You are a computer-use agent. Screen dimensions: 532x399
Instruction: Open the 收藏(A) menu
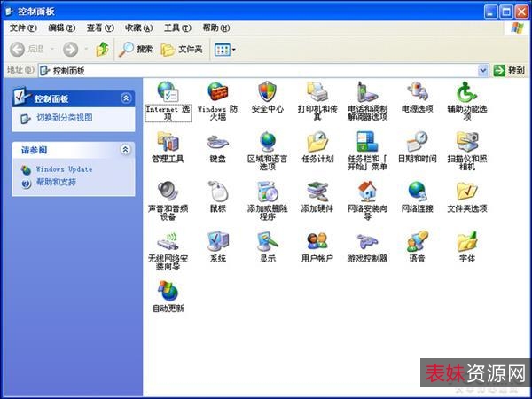click(139, 27)
